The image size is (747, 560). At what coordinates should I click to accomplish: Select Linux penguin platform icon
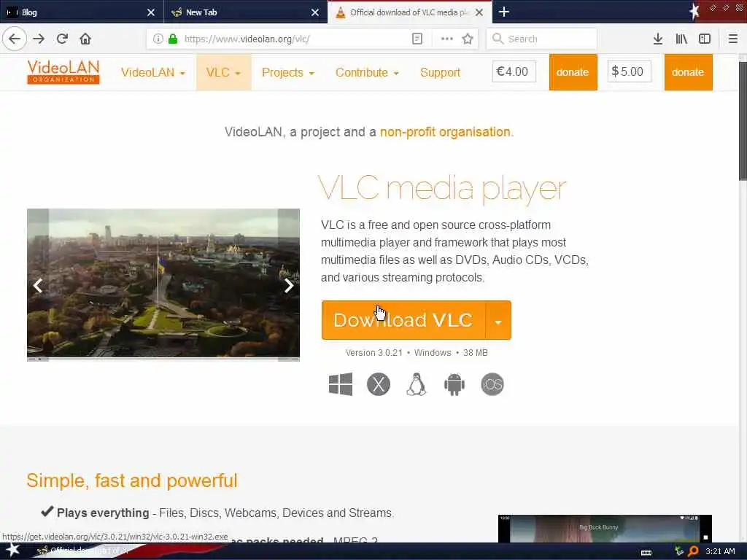(416, 384)
